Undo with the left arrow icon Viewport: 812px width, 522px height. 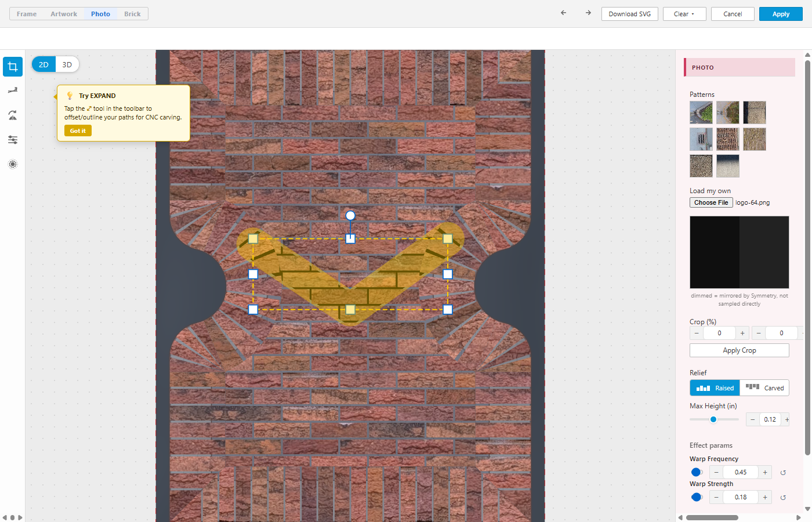click(x=563, y=13)
